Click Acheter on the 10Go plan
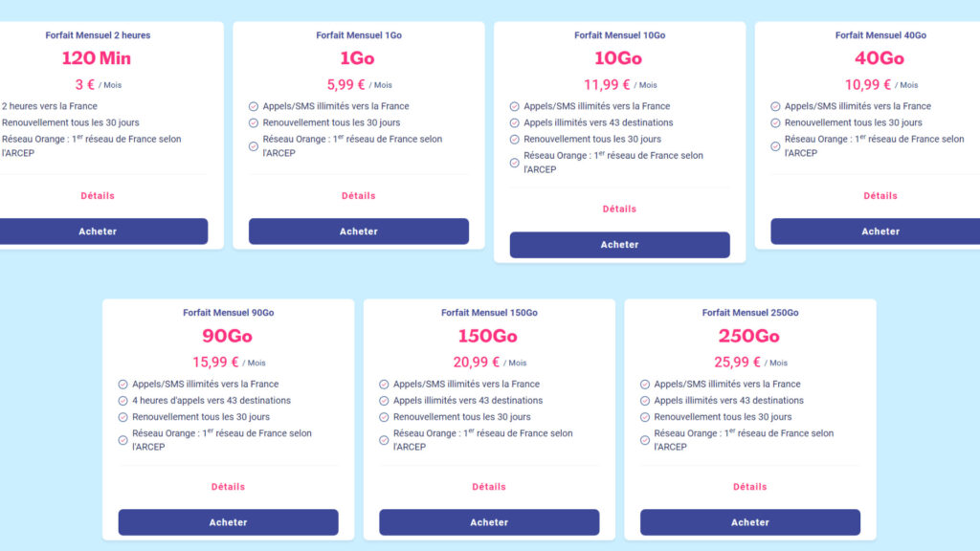 [619, 244]
